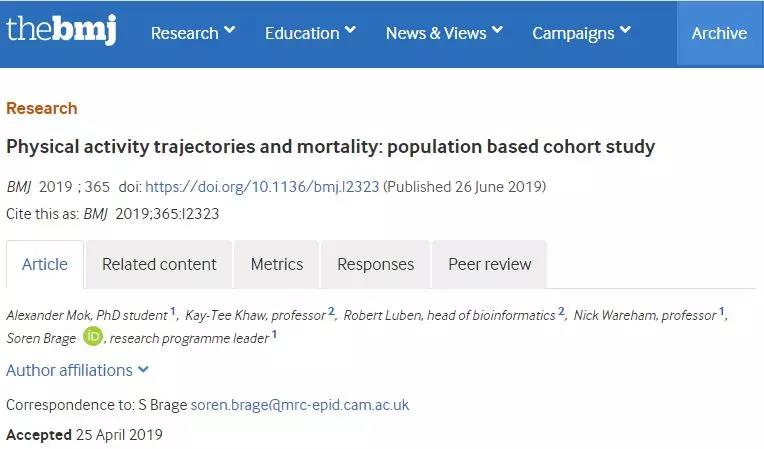This screenshot has width=764, height=449.
Task: Go to the Archive section
Action: tap(719, 33)
